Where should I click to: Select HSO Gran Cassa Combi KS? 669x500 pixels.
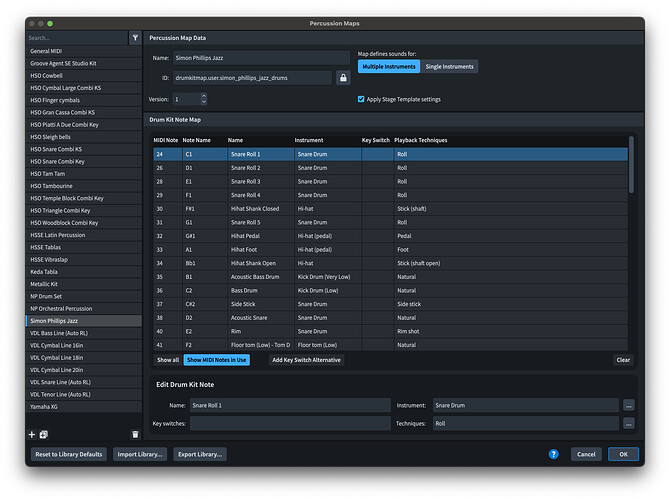point(84,113)
